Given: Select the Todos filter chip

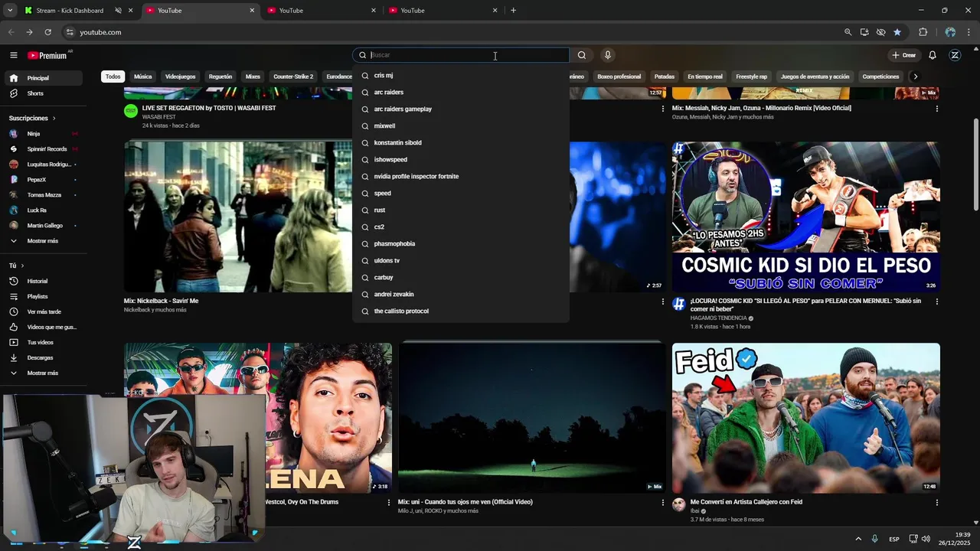Looking at the screenshot, I should tap(113, 77).
